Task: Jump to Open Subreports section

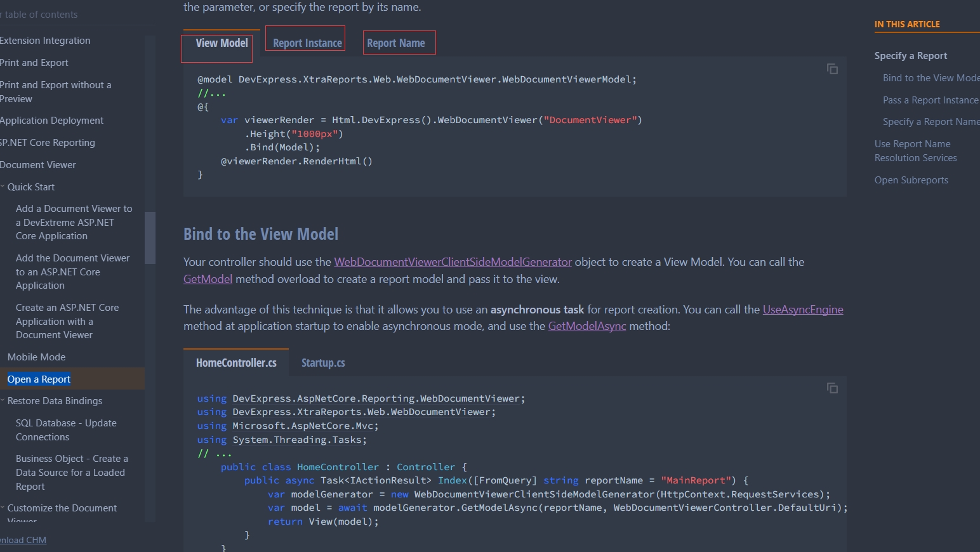Action: 911,180
